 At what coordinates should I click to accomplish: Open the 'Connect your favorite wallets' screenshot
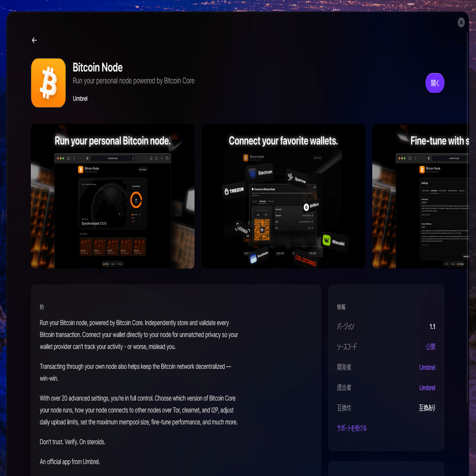[x=283, y=196]
